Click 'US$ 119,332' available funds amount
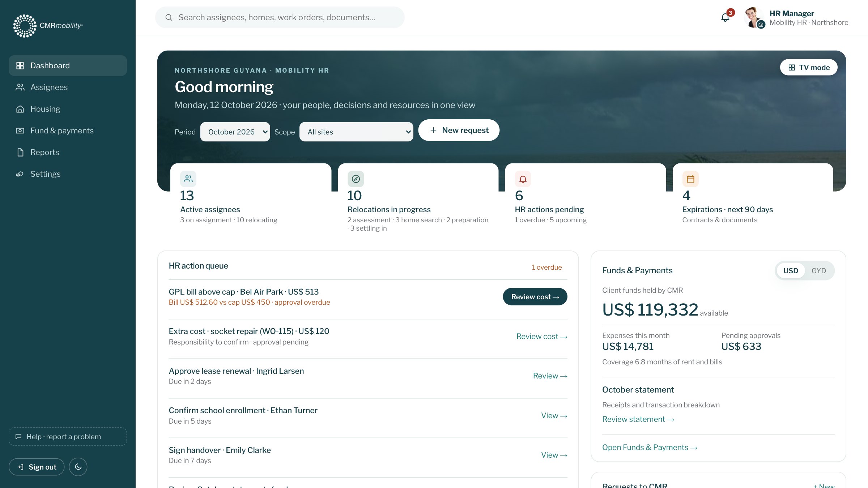Viewport: 868px width, 488px height. (x=650, y=309)
